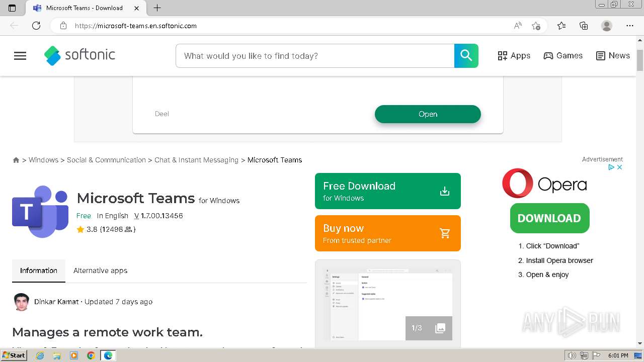
Task: Open Chat & Instant Messaging breadcrumb link
Action: 196,160
